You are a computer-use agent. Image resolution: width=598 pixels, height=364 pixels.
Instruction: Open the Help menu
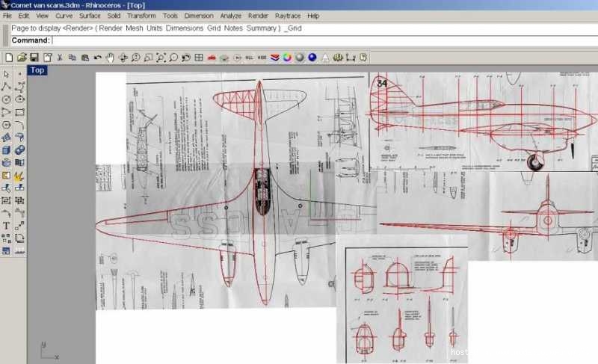(313, 16)
